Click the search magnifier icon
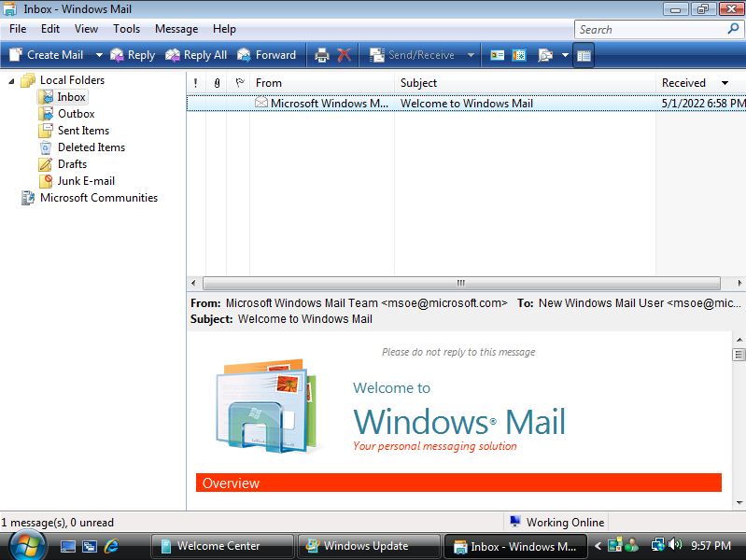 click(733, 30)
